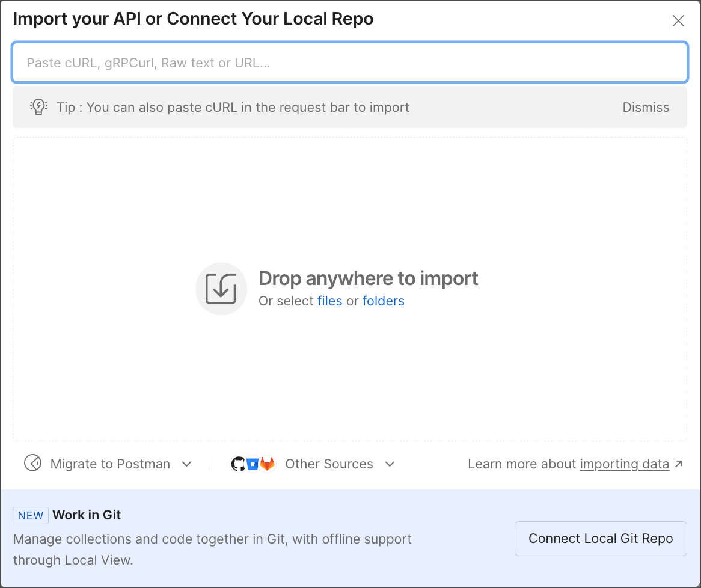Dismiss the cURL tip banner
The width and height of the screenshot is (701, 588).
pos(646,107)
